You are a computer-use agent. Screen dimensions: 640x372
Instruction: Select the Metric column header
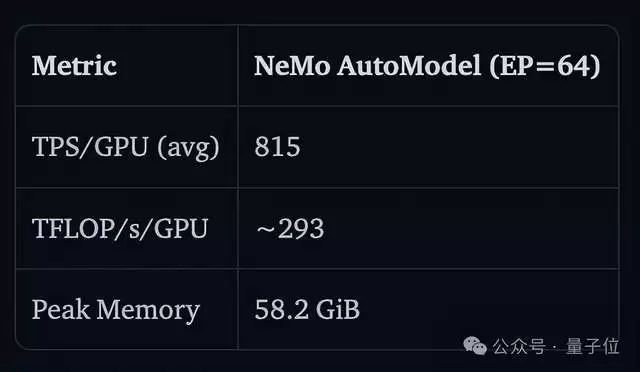pos(74,66)
